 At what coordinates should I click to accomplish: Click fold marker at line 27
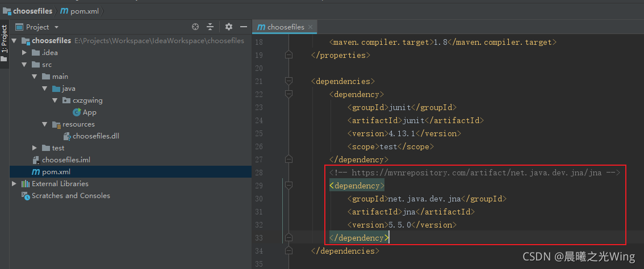pyautogui.click(x=288, y=159)
